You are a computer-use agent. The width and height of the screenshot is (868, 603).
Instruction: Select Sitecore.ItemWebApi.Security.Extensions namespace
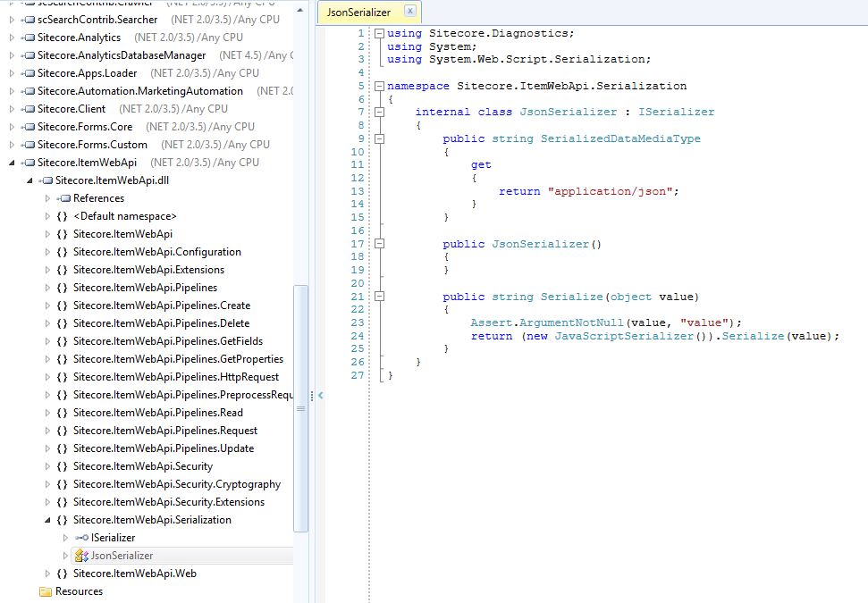(x=169, y=502)
